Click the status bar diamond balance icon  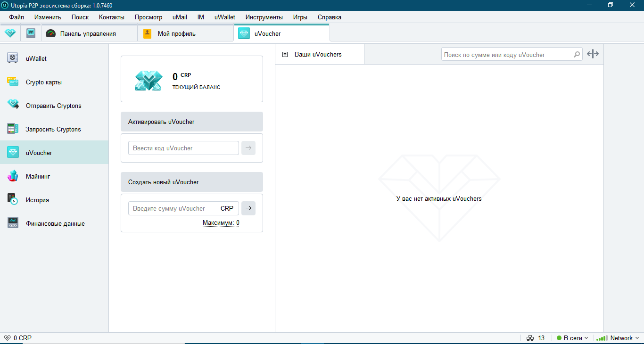click(x=7, y=338)
